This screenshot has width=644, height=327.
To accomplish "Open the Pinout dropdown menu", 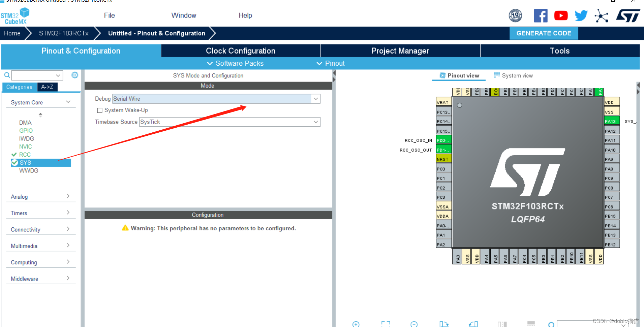I will [331, 63].
